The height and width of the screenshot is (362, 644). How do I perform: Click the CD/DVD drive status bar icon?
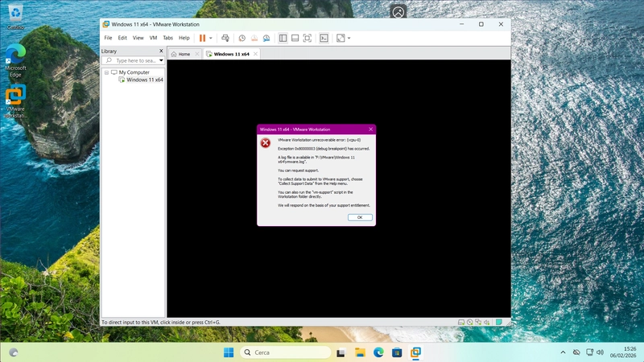click(469, 322)
